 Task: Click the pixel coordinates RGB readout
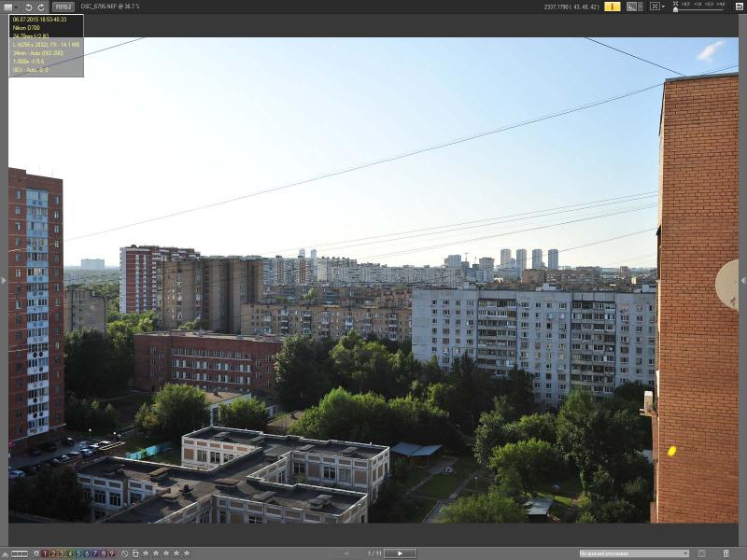(x=571, y=7)
